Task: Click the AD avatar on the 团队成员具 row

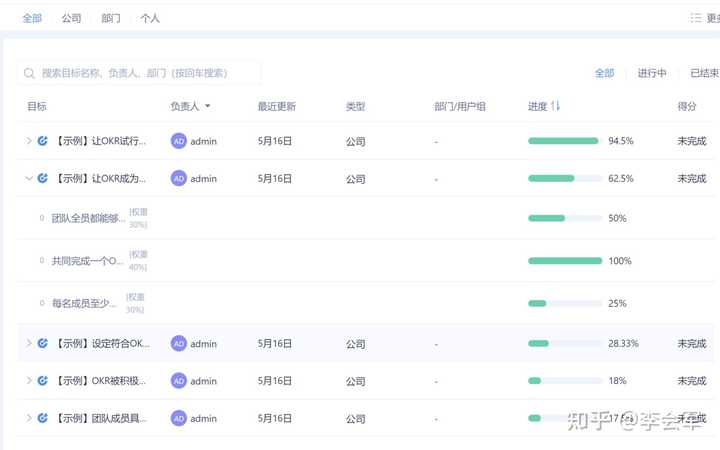Action: click(x=179, y=418)
